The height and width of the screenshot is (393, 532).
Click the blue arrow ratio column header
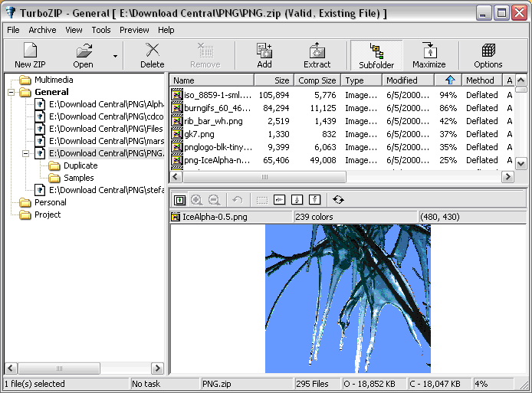(448, 80)
